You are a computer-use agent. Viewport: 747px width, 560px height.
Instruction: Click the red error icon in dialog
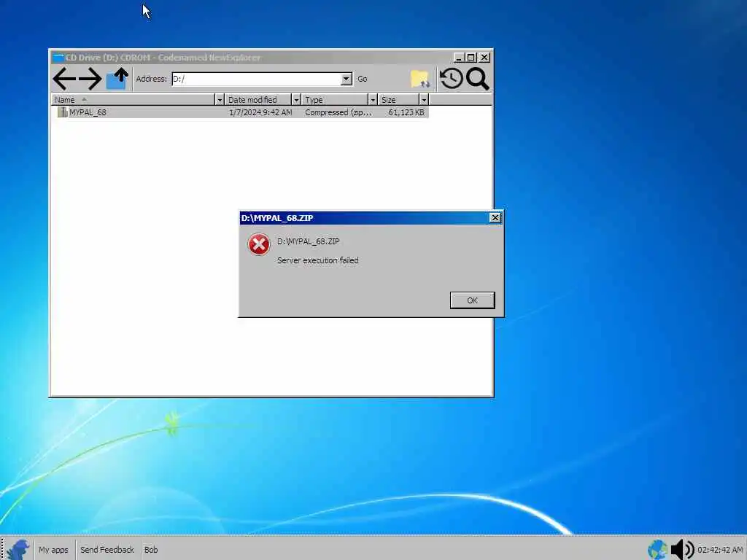pos(259,244)
